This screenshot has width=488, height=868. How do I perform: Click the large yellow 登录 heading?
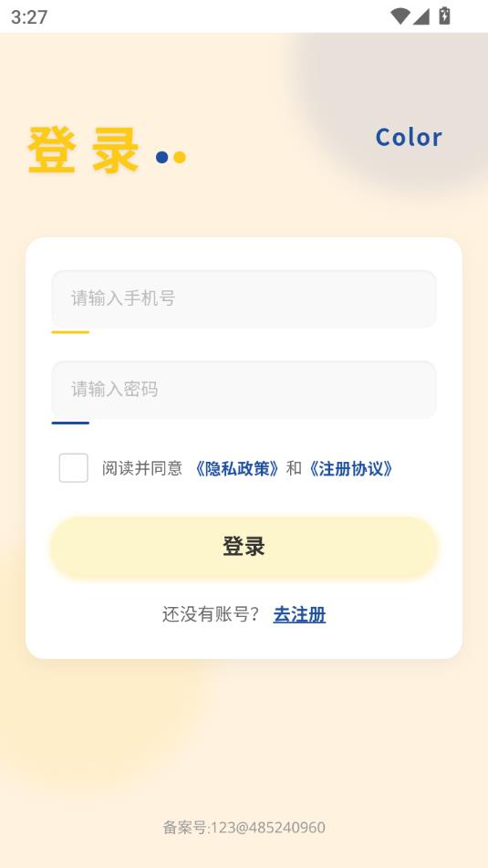tap(83, 150)
